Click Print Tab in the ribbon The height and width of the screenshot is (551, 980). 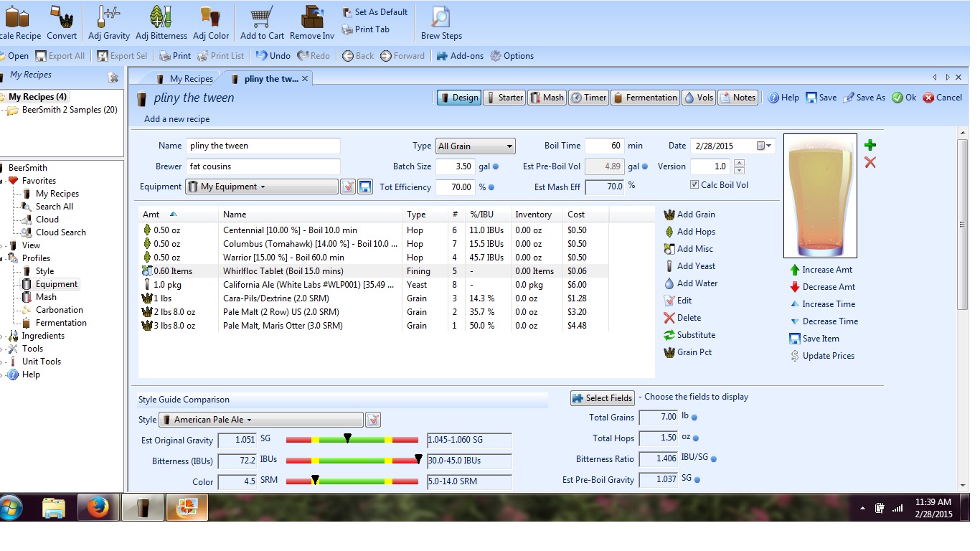(x=366, y=29)
